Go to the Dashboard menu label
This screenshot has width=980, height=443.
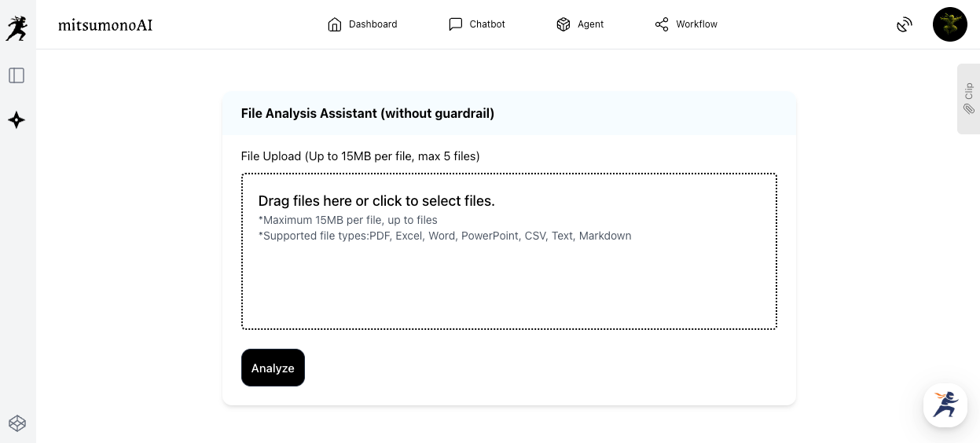(373, 24)
